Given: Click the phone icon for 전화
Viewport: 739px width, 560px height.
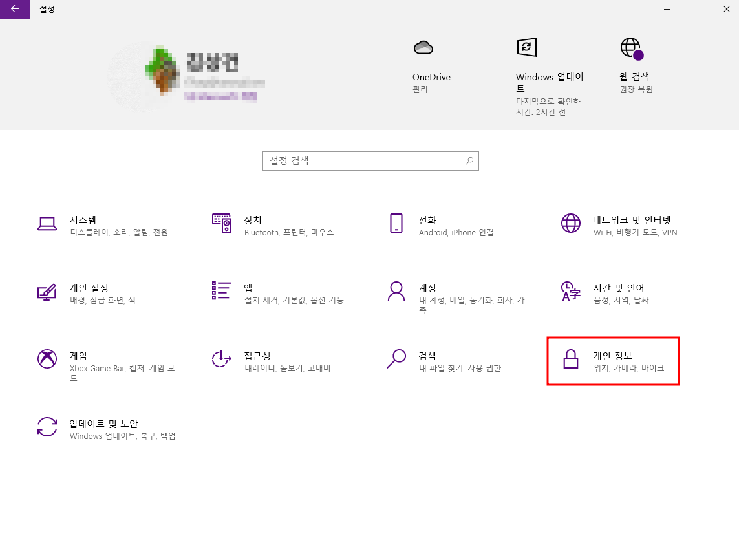Looking at the screenshot, I should click(396, 223).
